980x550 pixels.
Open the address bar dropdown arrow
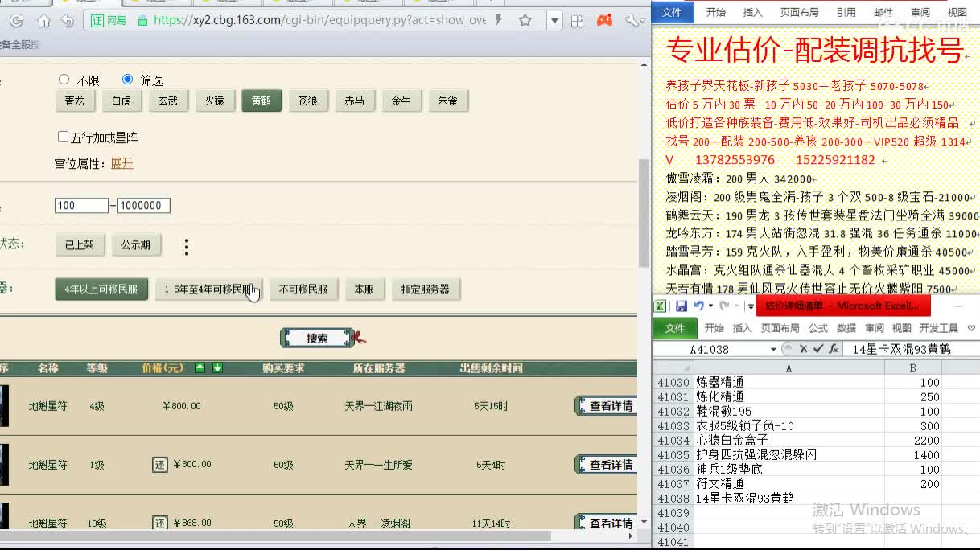(554, 21)
